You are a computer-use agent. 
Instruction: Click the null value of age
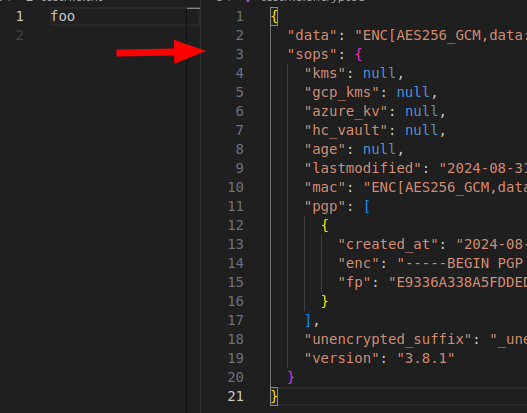click(x=379, y=149)
